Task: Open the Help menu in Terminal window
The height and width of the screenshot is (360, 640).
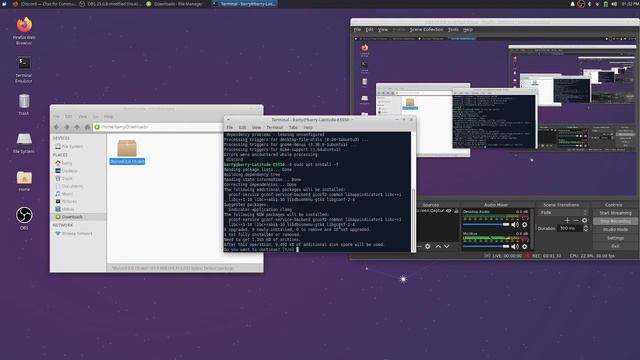Action: click(308, 128)
